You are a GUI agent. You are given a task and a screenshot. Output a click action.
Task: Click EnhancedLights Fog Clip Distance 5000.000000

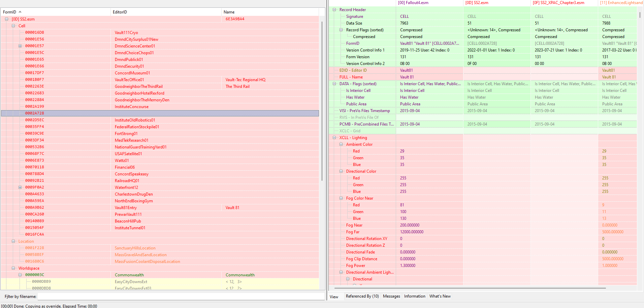(x=613, y=259)
